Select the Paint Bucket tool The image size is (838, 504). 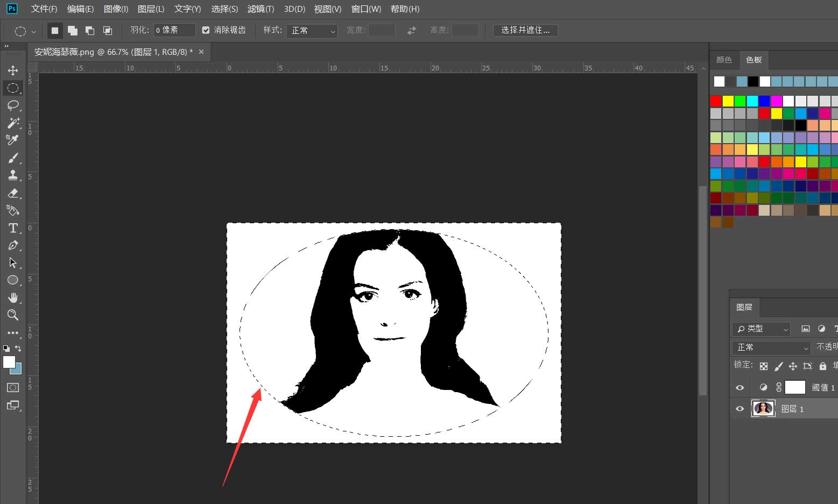13,210
